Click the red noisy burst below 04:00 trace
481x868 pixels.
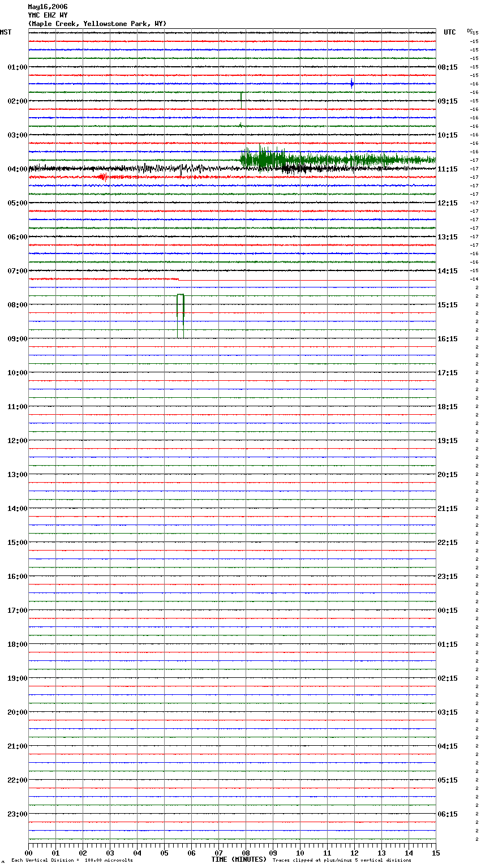103,177
